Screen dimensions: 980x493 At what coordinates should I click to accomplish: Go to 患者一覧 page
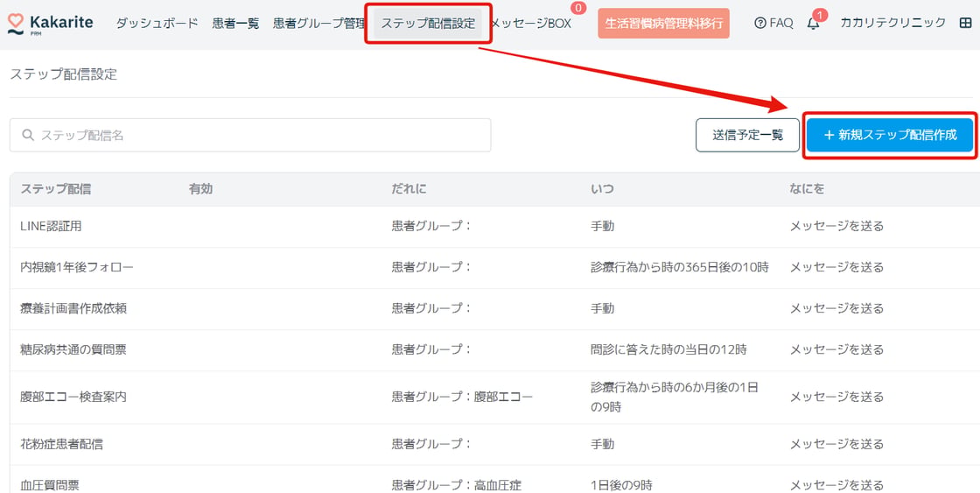pyautogui.click(x=235, y=24)
